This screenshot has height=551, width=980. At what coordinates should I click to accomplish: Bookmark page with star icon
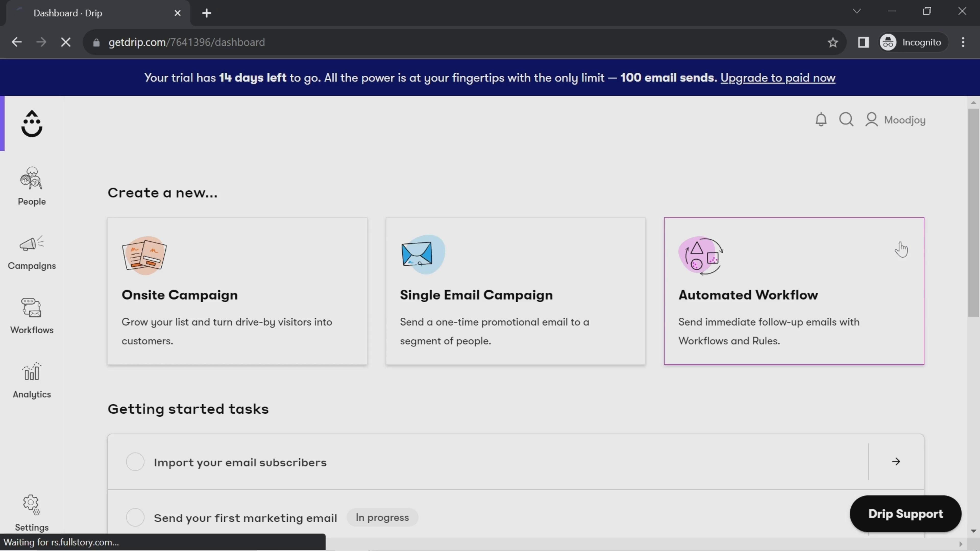pyautogui.click(x=833, y=42)
